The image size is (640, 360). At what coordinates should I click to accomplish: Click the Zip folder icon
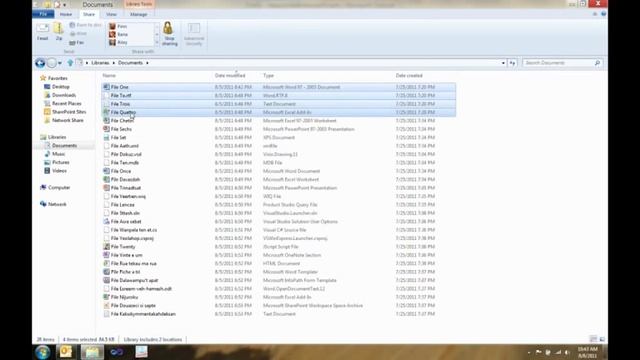tap(59, 29)
